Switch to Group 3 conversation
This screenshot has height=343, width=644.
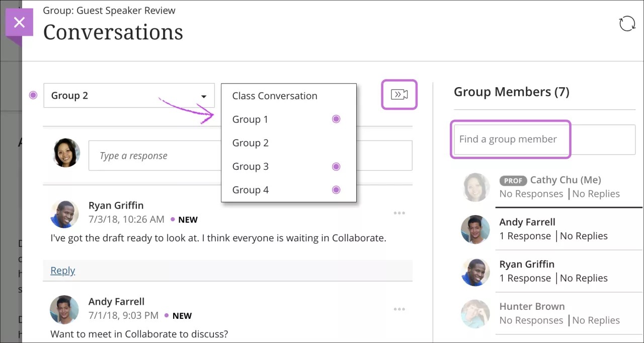tap(250, 167)
